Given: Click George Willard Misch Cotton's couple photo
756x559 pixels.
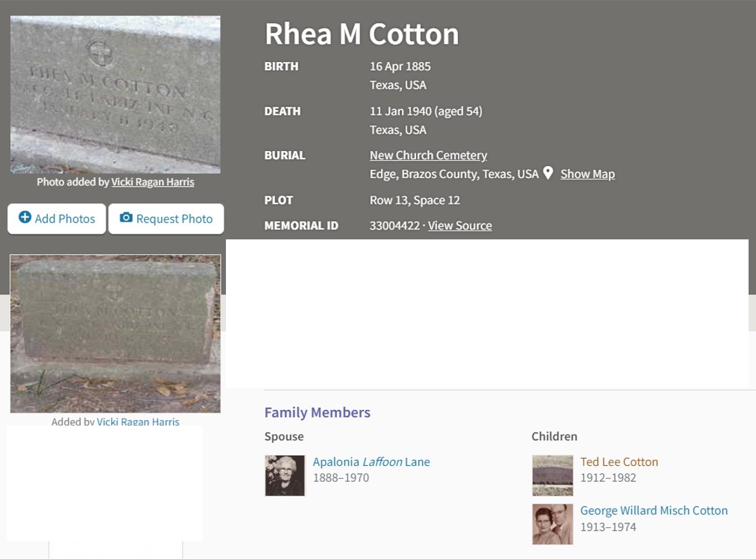Looking at the screenshot, I should [x=552, y=525].
